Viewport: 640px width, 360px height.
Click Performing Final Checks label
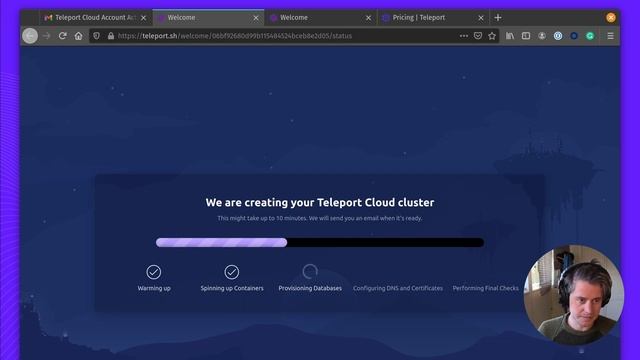coord(485,288)
